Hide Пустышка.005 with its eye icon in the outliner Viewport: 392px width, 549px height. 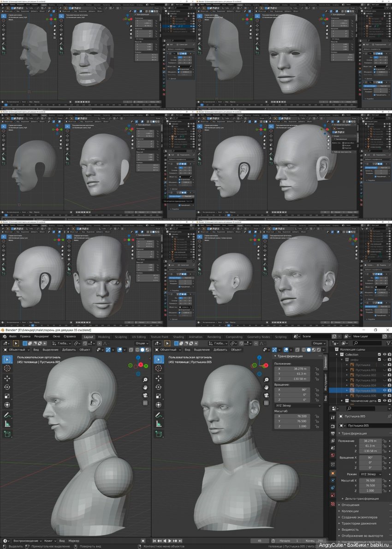pos(384,390)
